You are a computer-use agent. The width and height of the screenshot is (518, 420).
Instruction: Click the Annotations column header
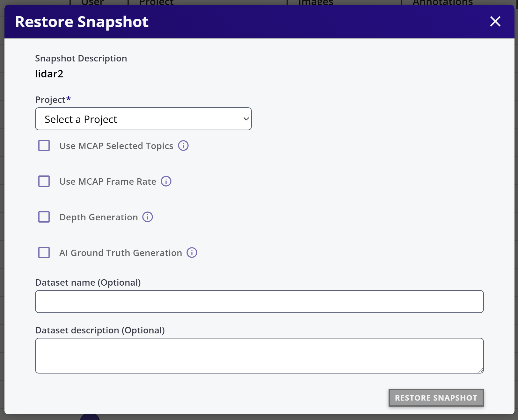[442, 3]
